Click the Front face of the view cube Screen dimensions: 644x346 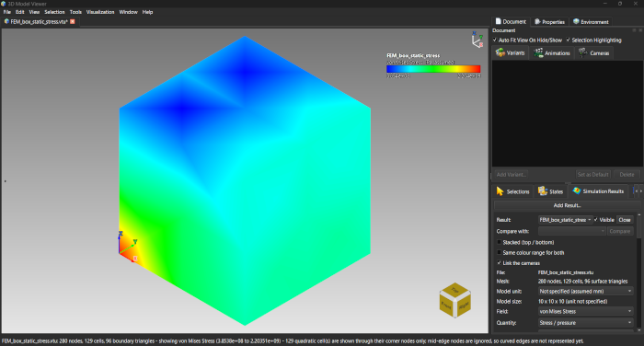pyautogui.click(x=446, y=305)
